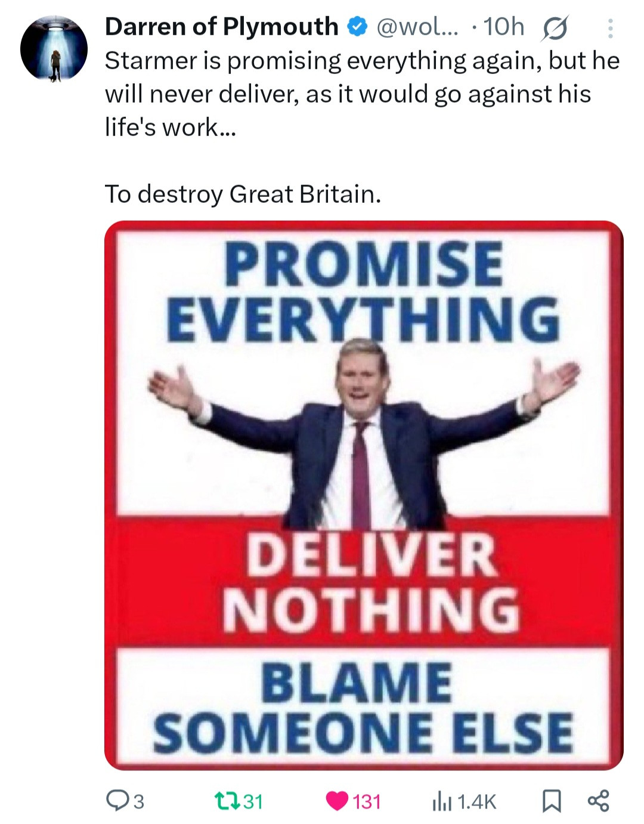The image size is (644, 824).
Task: Open the @wol... username handle
Action: (x=416, y=27)
